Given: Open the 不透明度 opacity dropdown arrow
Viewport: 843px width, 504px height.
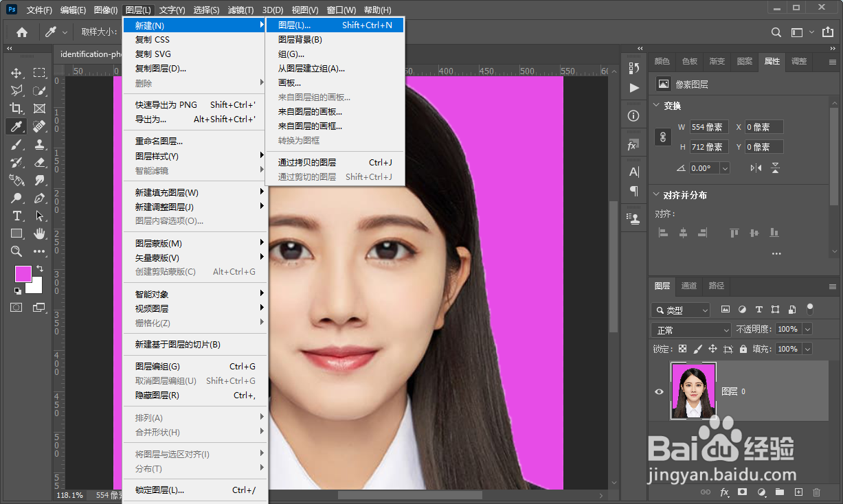Looking at the screenshot, I should click(x=807, y=330).
